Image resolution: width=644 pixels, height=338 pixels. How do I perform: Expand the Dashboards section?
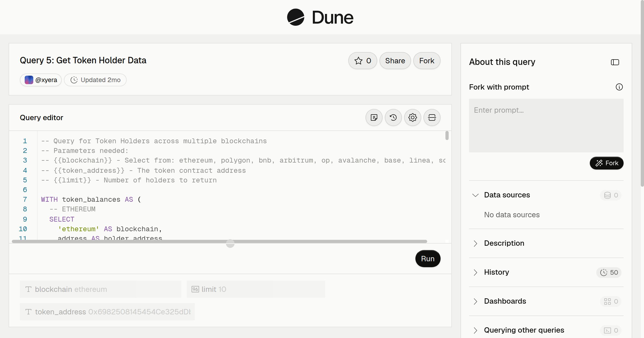[x=475, y=301]
